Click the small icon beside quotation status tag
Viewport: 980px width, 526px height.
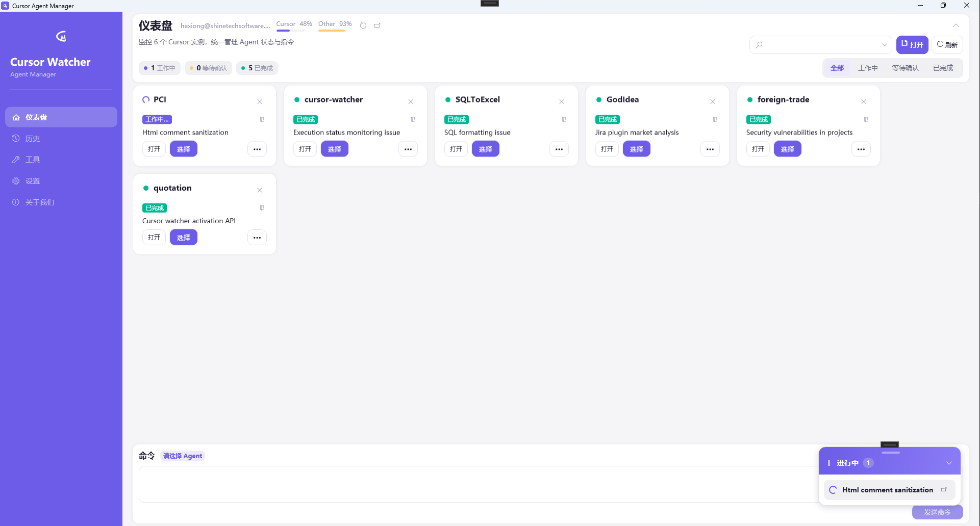click(262, 208)
